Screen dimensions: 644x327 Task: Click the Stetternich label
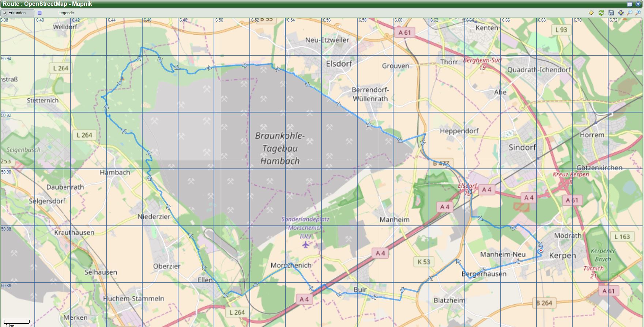(43, 100)
